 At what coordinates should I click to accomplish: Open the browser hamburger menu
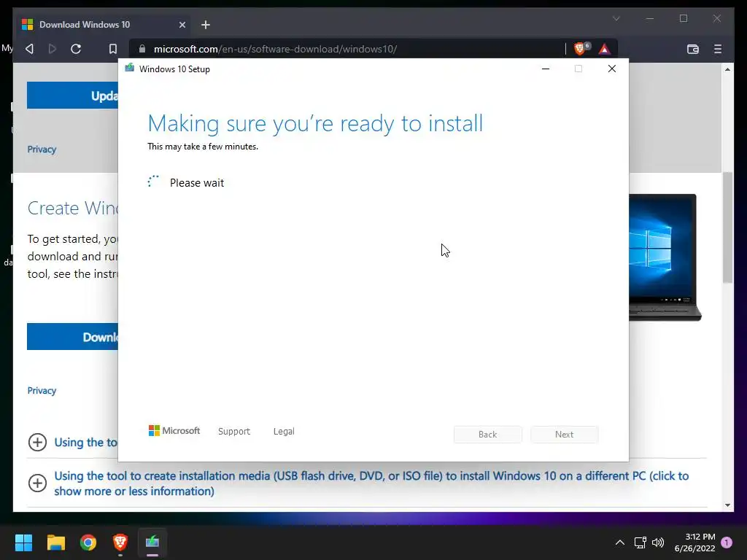718,49
